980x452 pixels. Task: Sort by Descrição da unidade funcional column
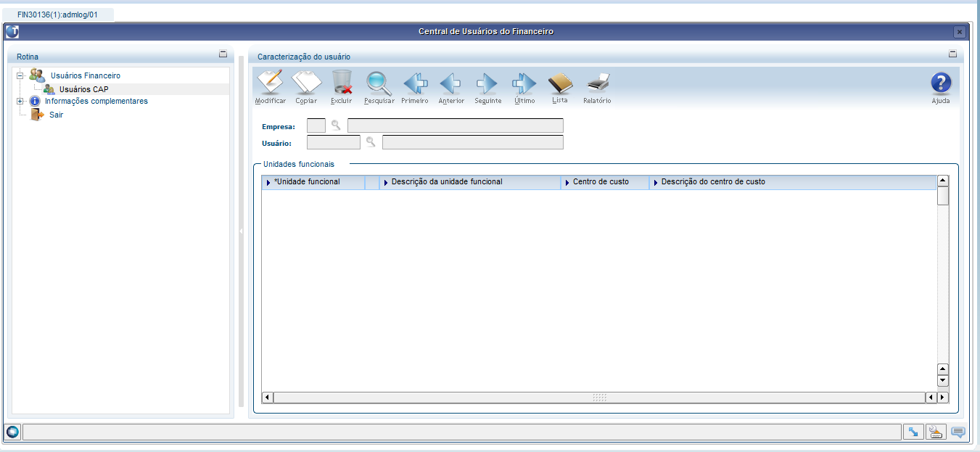coord(470,182)
